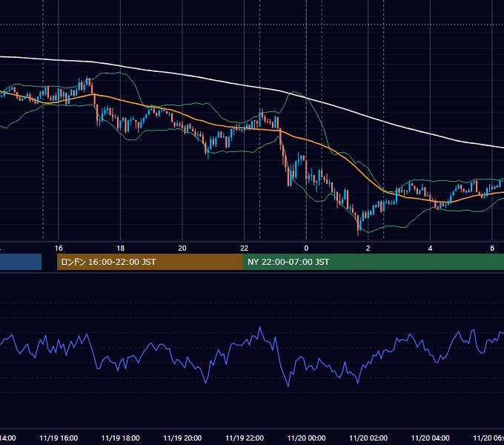Click hour label 18 on upper axis
This screenshot has height=445, width=504.
pos(121,248)
